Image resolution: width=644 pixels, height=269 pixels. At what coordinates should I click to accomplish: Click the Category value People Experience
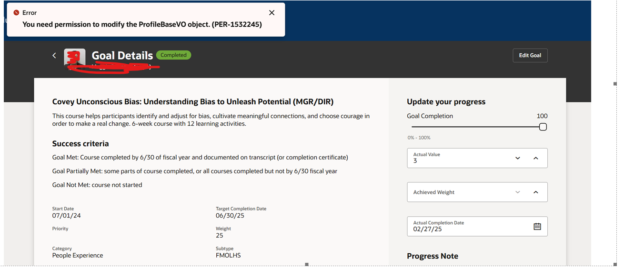tap(78, 256)
